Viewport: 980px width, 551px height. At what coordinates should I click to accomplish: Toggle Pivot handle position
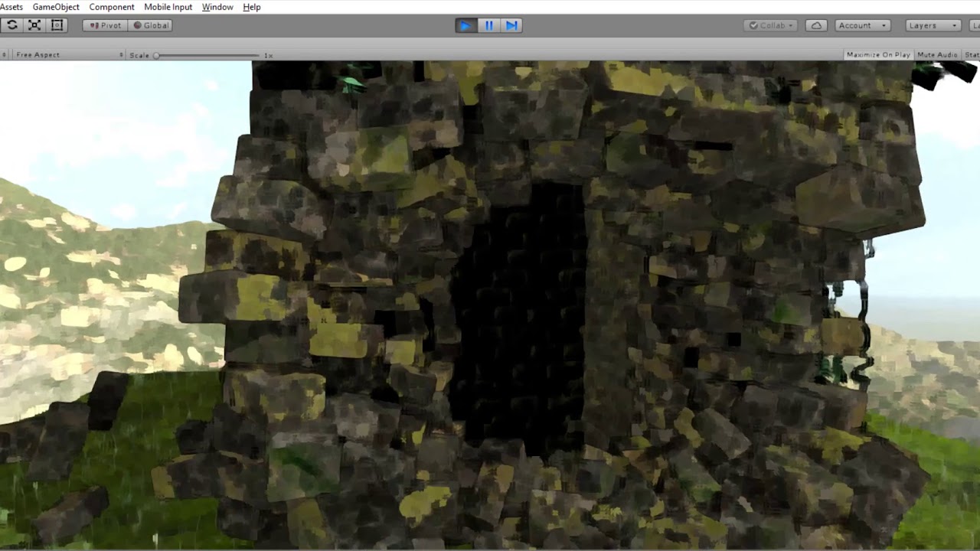pos(105,25)
